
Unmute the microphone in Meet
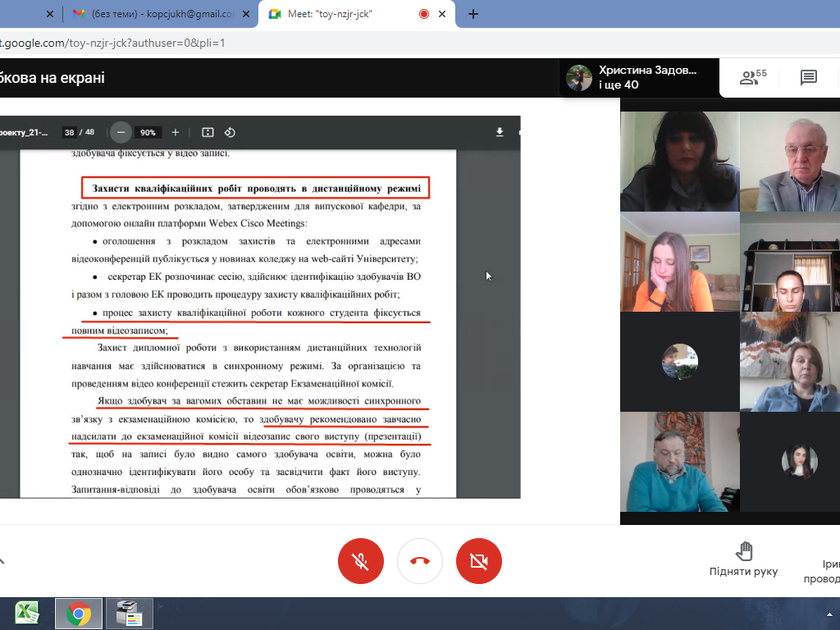coord(360,561)
